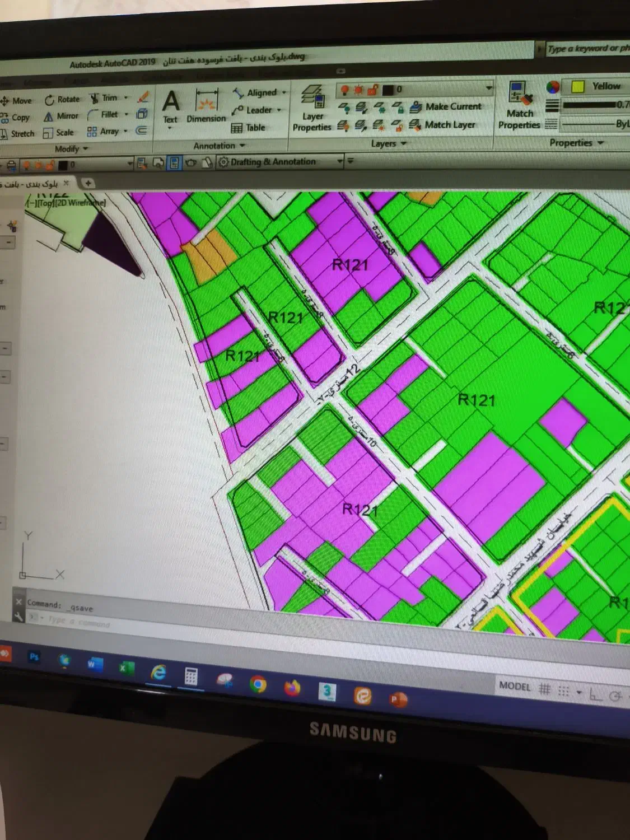The height and width of the screenshot is (840, 630).
Task: Activate the Rotate tool
Action: tap(62, 100)
